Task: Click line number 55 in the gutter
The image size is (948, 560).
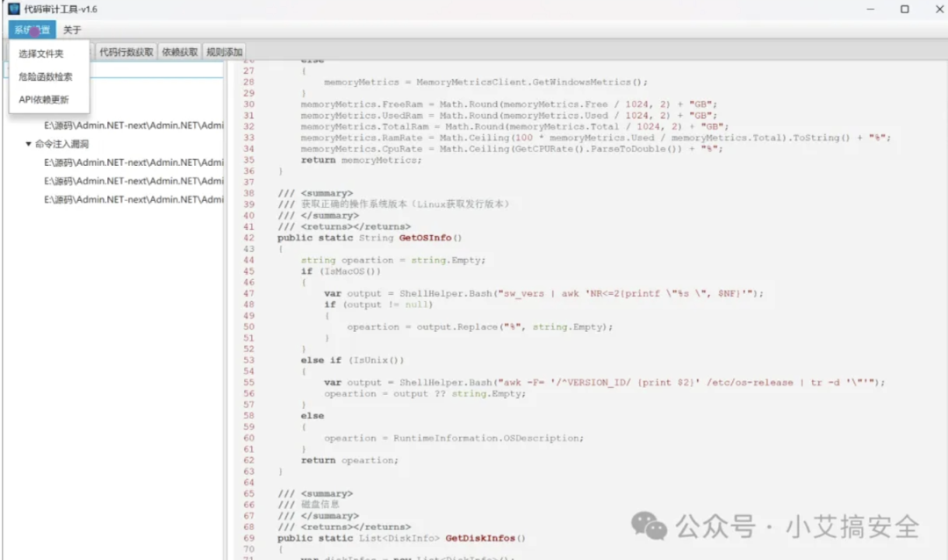Action: (248, 383)
